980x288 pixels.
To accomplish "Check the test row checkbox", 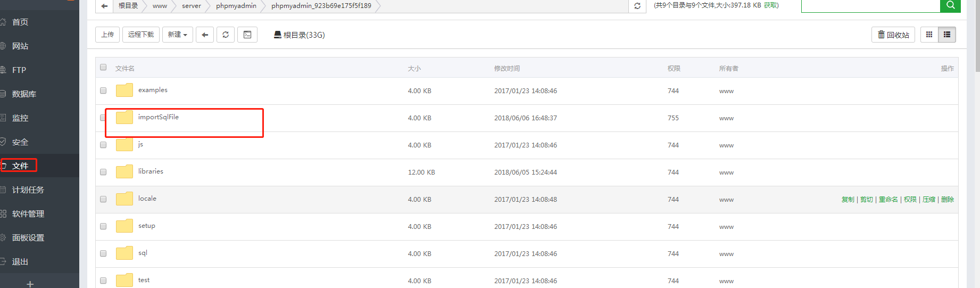I will pyautogui.click(x=103, y=281).
